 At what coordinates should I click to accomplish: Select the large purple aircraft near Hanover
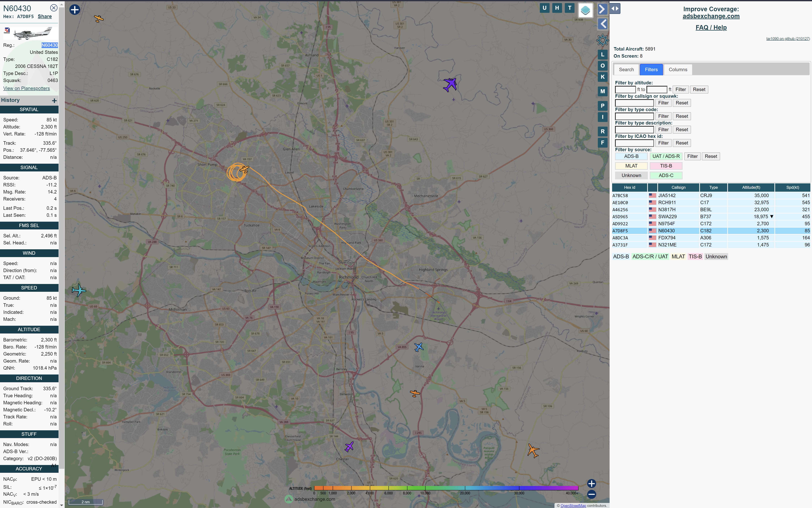click(x=450, y=84)
